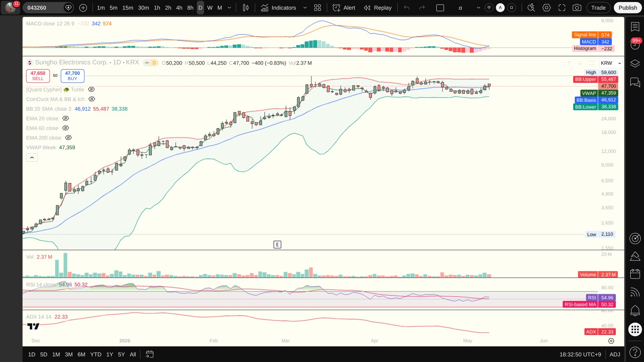Open the layout setup square icon

pos(440,8)
